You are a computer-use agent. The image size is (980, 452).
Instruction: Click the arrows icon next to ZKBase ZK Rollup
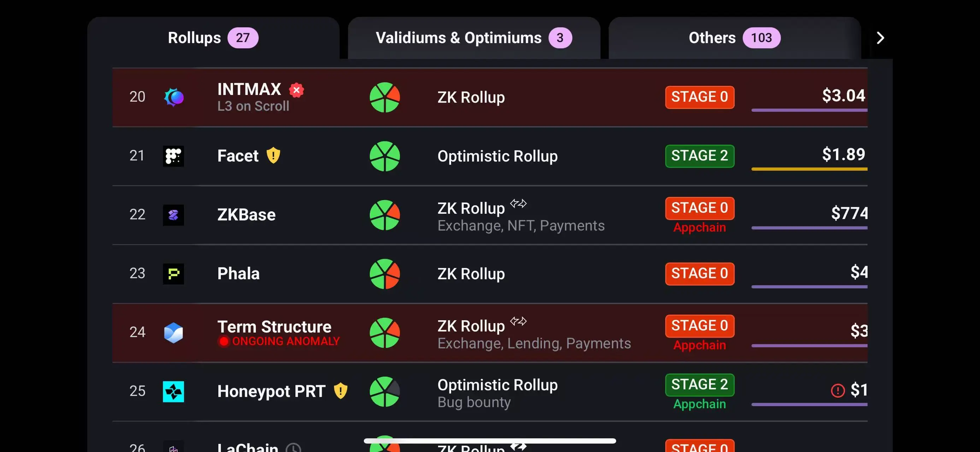coord(518,204)
